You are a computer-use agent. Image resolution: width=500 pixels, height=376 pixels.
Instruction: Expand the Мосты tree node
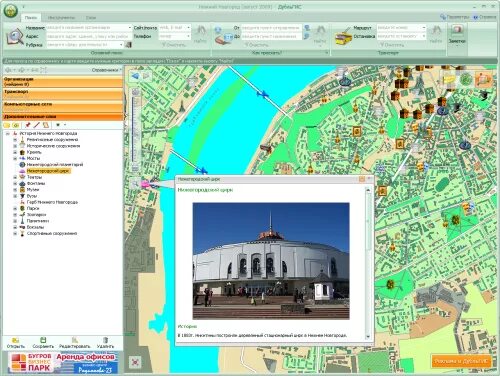point(15,158)
